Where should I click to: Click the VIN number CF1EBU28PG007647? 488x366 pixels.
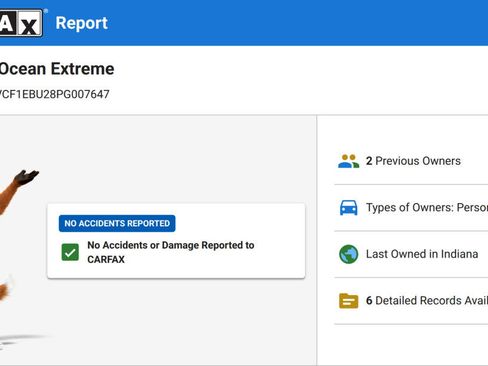pyautogui.click(x=55, y=94)
